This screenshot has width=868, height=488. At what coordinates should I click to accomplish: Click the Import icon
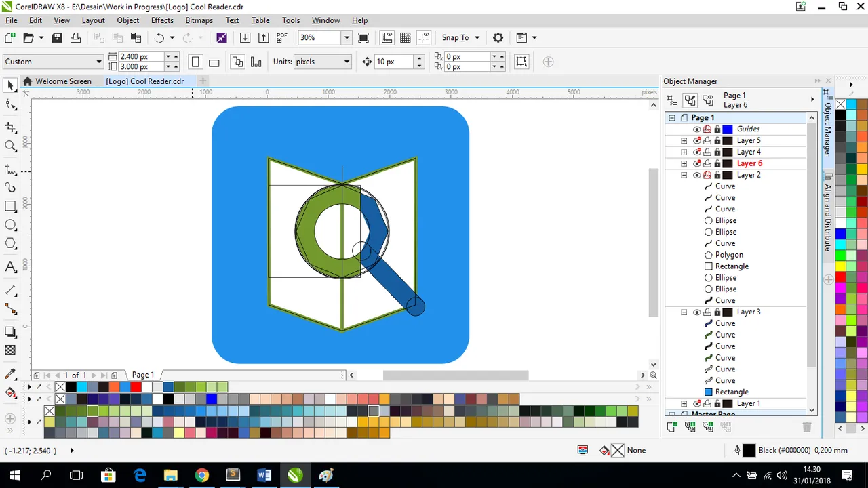click(245, 38)
